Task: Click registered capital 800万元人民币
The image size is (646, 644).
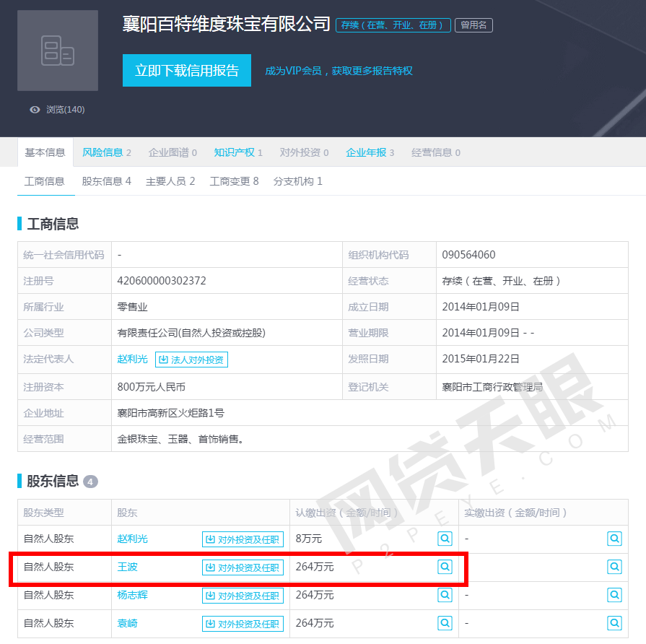Action: click(151, 387)
